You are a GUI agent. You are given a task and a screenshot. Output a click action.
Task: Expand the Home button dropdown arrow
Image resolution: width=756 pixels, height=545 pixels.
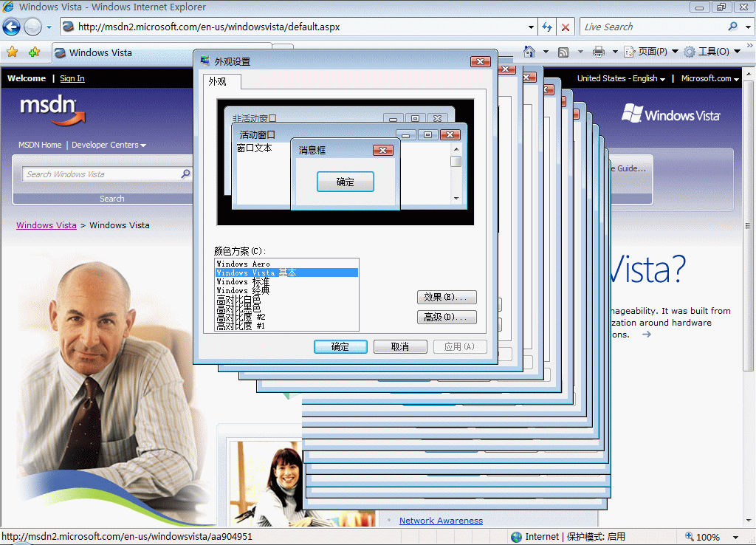[546, 52]
